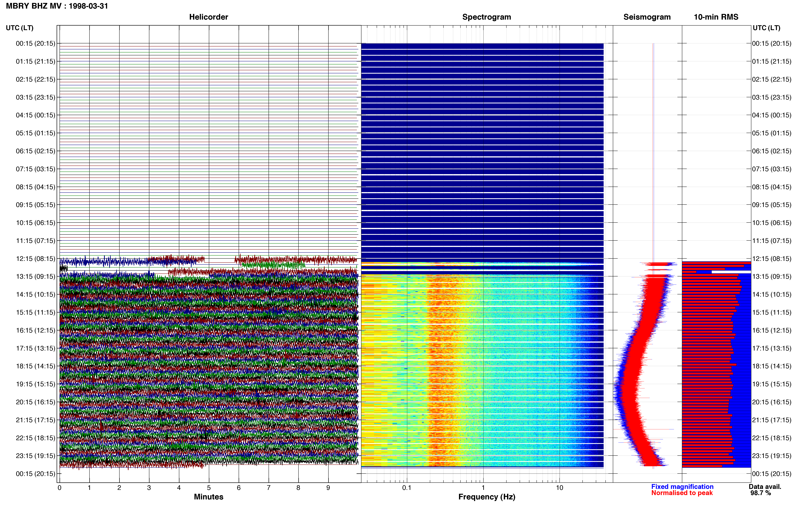Viewport: 812px width, 508px height.
Task: Click left time label 03:15 (23:15)
Action: pos(36,97)
